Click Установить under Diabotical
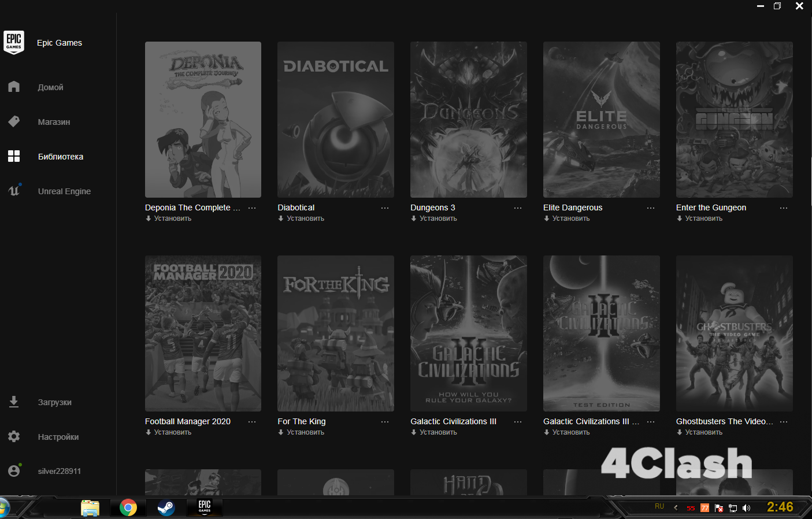 point(306,218)
